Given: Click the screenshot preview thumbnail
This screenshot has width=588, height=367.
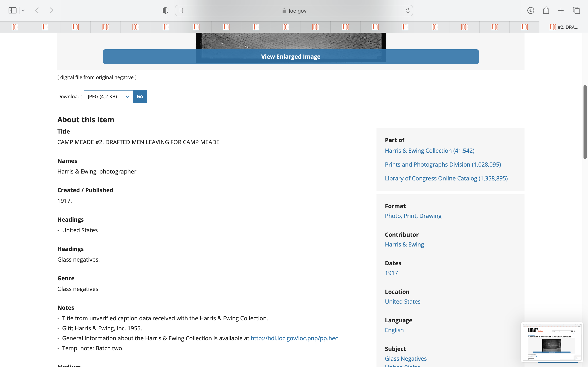Looking at the screenshot, I should pyautogui.click(x=551, y=342).
